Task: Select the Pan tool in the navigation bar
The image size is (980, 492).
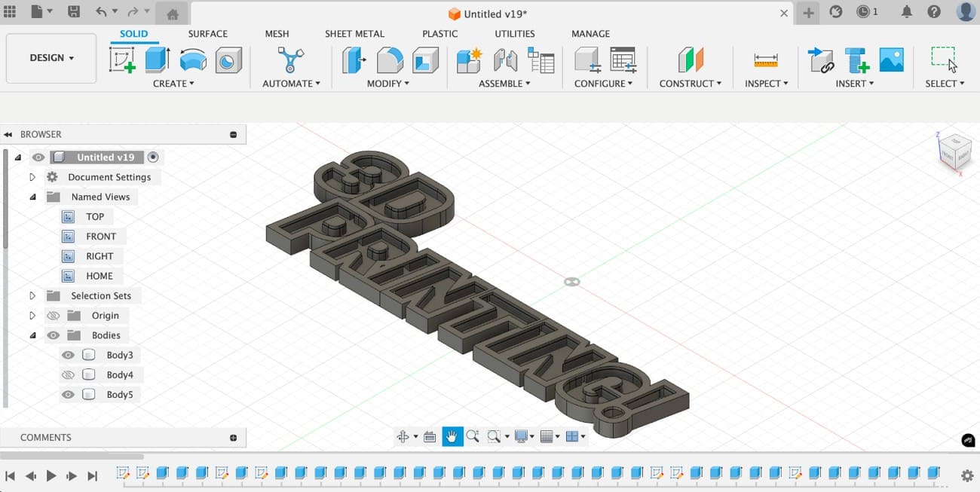Action: click(452, 435)
